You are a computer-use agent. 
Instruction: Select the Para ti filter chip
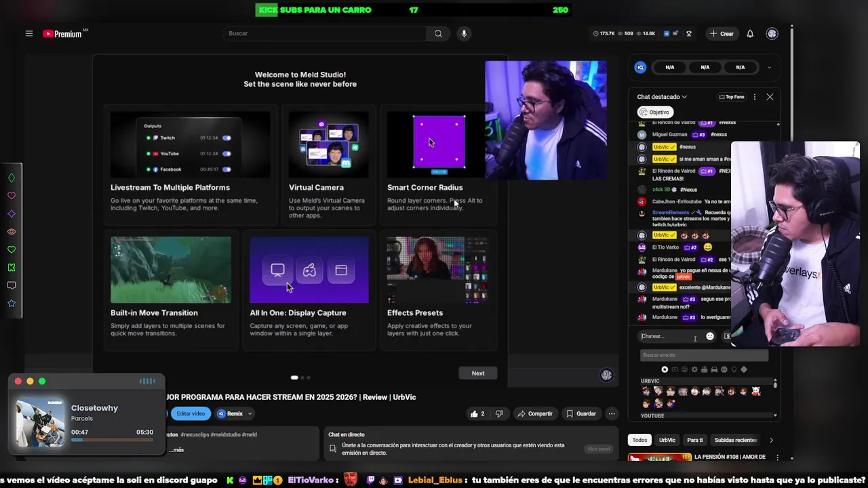pyautogui.click(x=695, y=440)
